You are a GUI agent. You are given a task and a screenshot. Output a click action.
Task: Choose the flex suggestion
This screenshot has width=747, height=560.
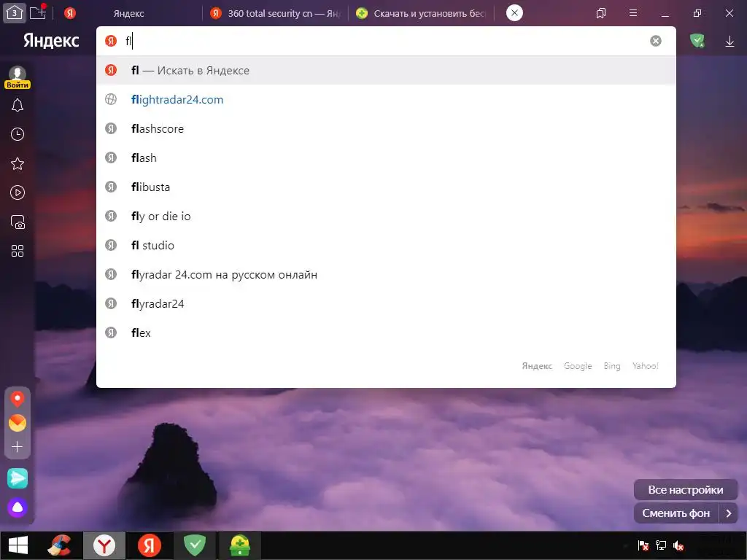click(386, 332)
